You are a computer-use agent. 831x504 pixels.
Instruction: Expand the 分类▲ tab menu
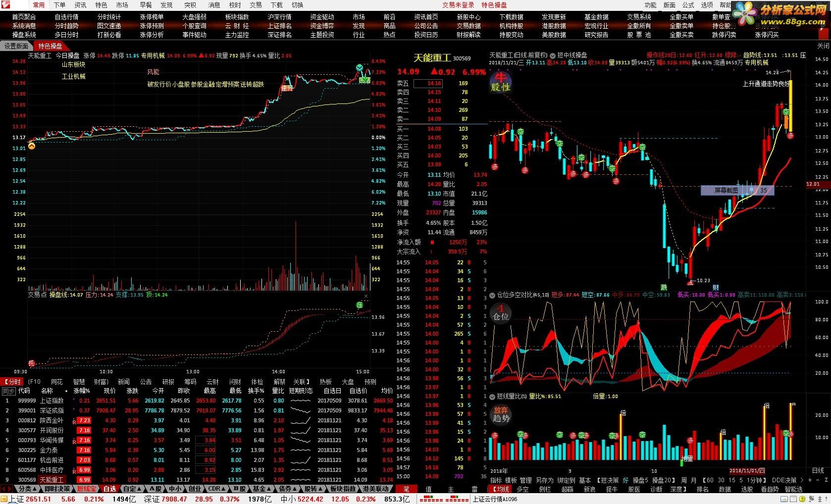(28, 489)
